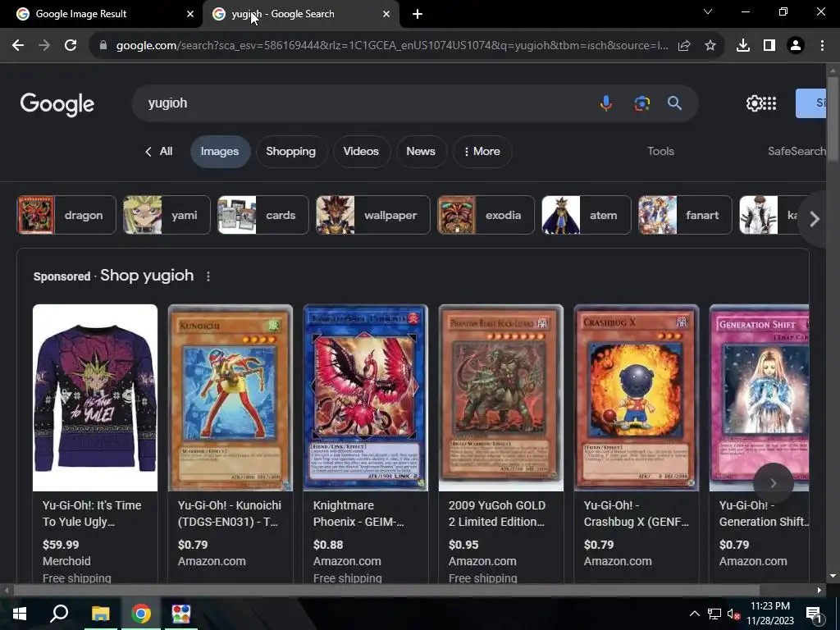This screenshot has width=840, height=630.
Task: Switch to Videos results
Action: click(x=361, y=152)
